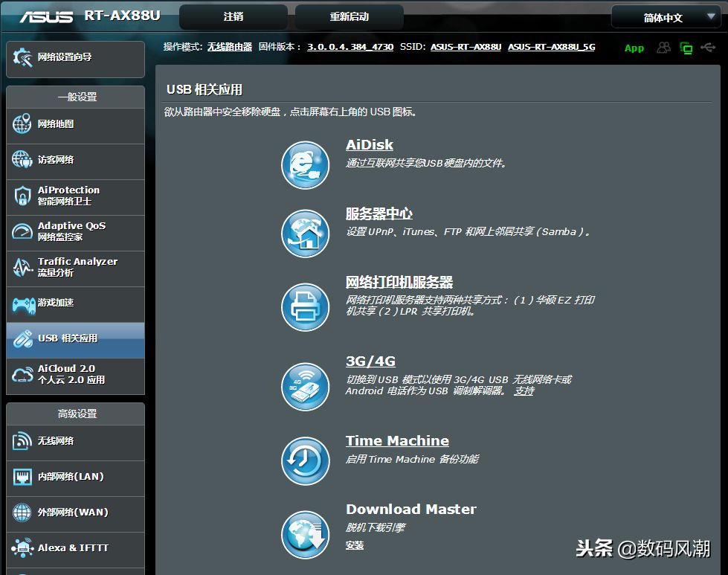The image size is (728, 575).
Task: Click the AiCloud 2.0 cloud icon
Action: point(22,374)
